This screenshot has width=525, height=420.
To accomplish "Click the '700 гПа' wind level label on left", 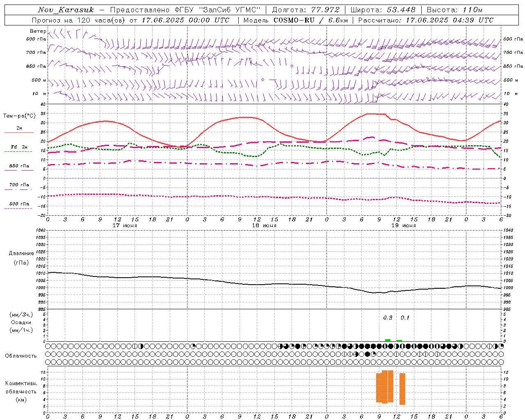I will pyautogui.click(x=36, y=52).
